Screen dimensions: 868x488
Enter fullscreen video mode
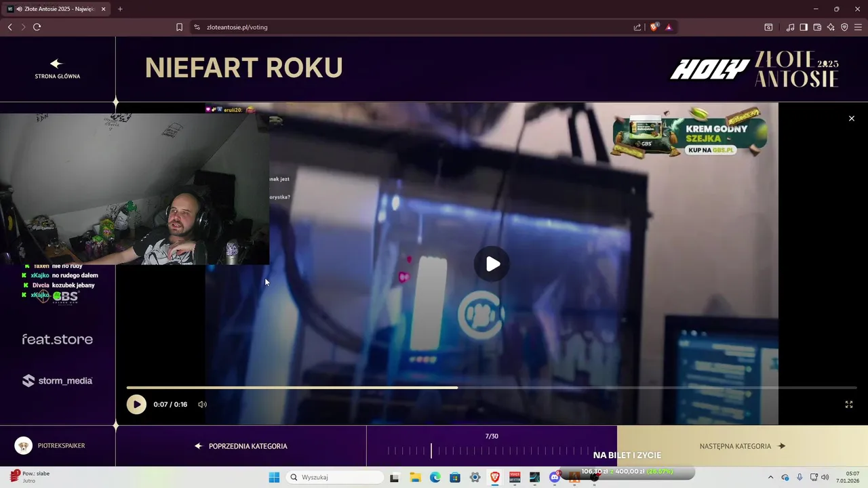click(848, 405)
